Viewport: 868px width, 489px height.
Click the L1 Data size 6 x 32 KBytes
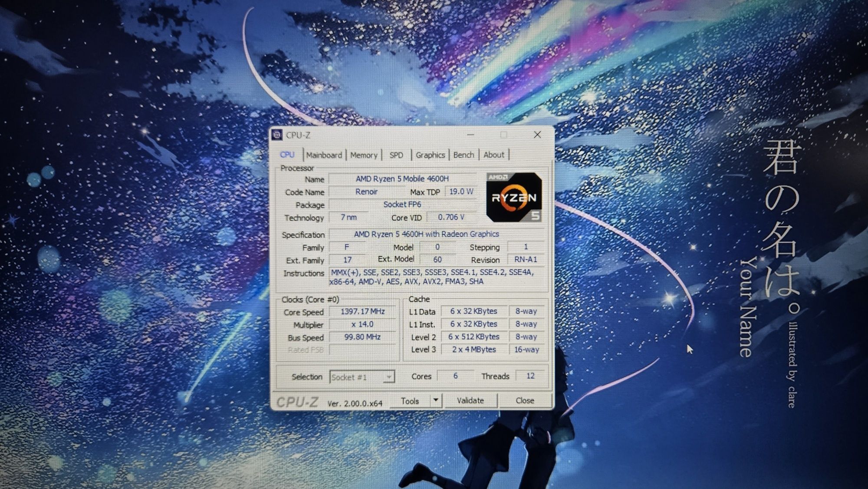(473, 311)
